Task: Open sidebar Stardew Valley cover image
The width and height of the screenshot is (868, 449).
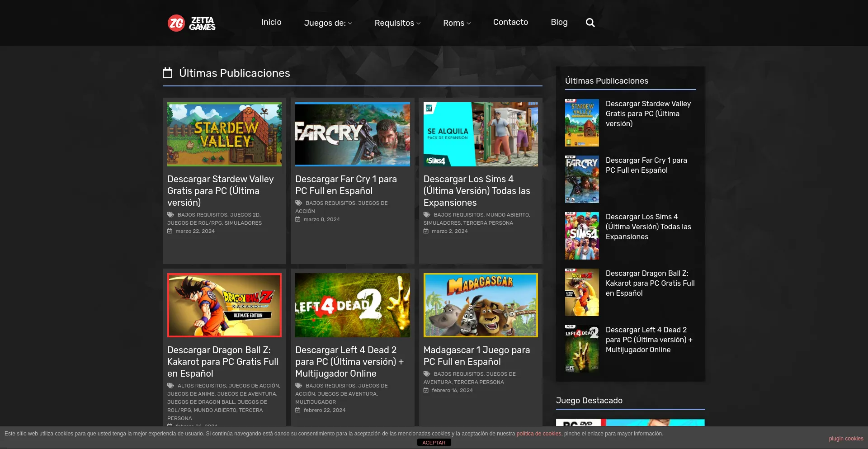Action: pos(582,123)
